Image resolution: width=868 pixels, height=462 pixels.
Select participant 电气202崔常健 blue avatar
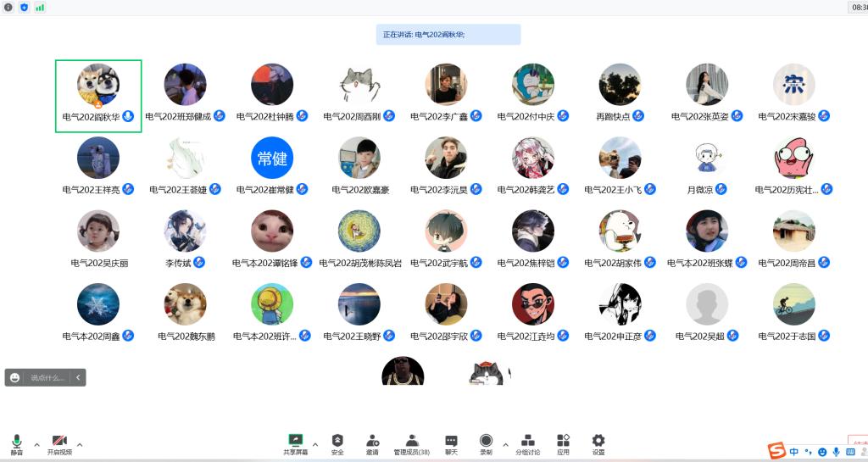coord(272,159)
